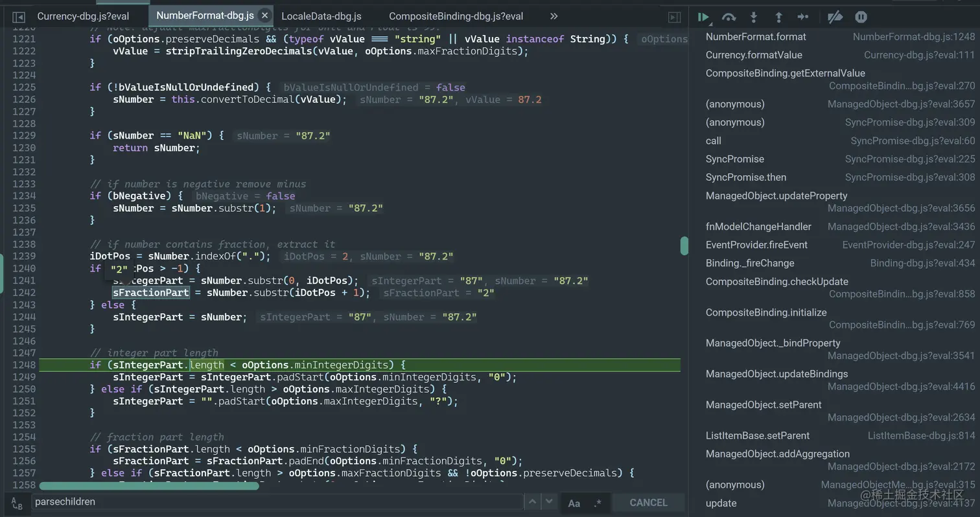Toggle pause on exceptions
Screen dimensions: 980x517
point(861,17)
